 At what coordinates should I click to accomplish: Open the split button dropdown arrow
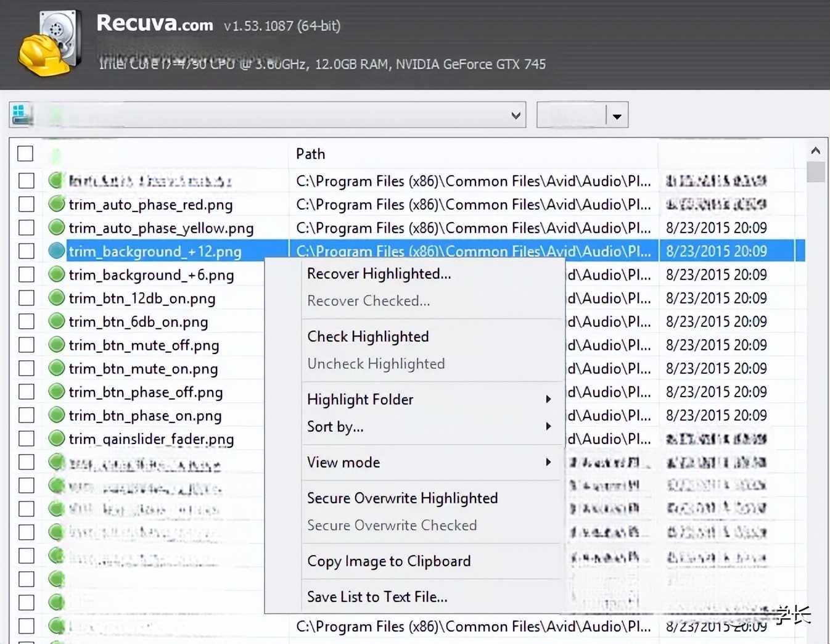617,115
